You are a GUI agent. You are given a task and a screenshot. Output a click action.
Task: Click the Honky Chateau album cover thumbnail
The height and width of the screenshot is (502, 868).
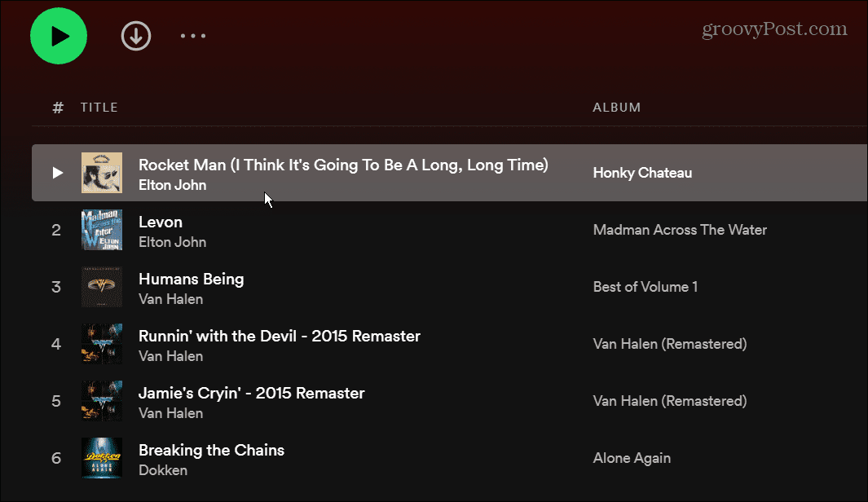coord(102,173)
